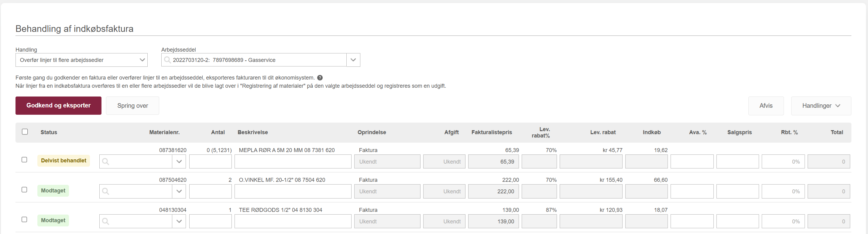868x234 pixels.
Task: Click the Delvist behandlet status badge
Action: click(x=64, y=161)
